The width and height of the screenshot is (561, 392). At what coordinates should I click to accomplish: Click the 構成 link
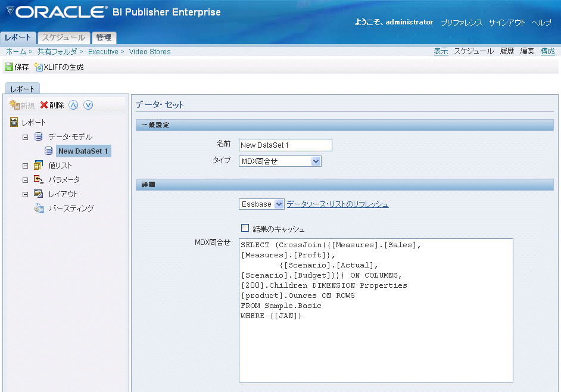pyautogui.click(x=547, y=51)
